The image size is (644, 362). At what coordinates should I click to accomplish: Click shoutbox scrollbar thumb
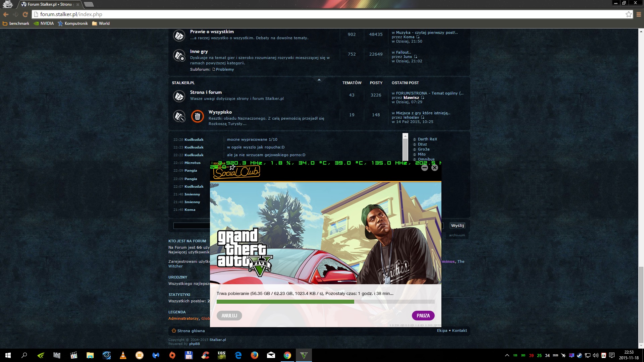tap(405, 149)
